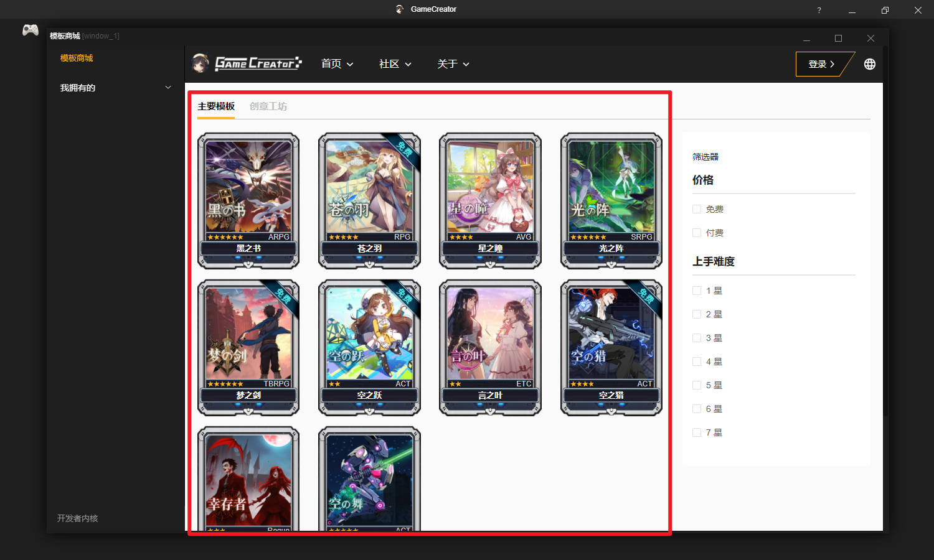Viewport: 934px width, 560px height.
Task: Check the 4 星 difficulty filter
Action: pos(697,362)
